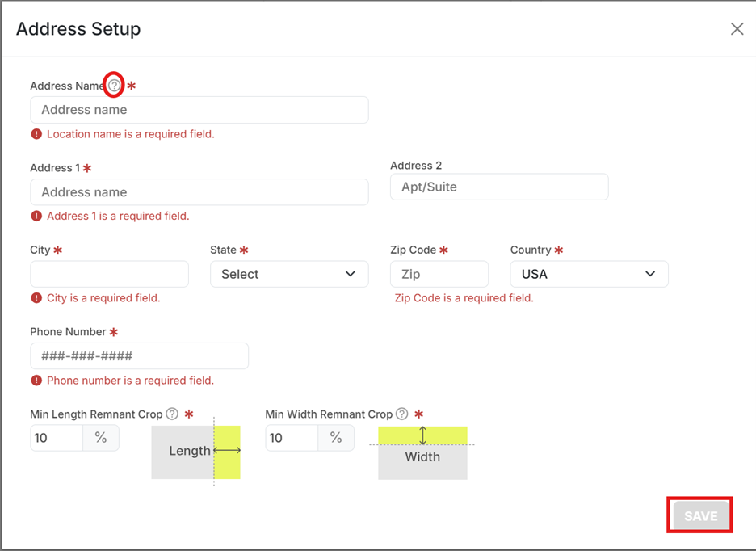Open the State Select dropdown

[x=289, y=274]
